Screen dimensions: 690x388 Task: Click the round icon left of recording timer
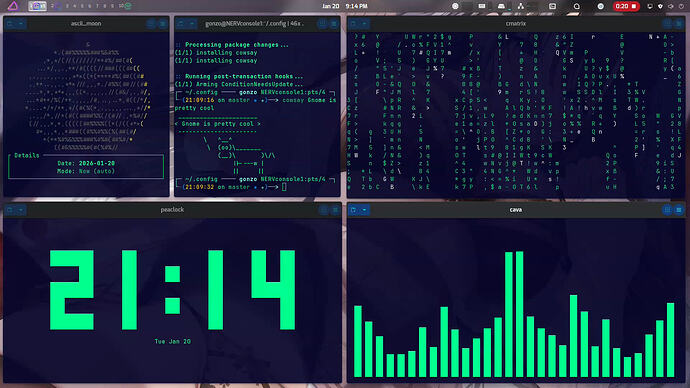[x=601, y=6]
